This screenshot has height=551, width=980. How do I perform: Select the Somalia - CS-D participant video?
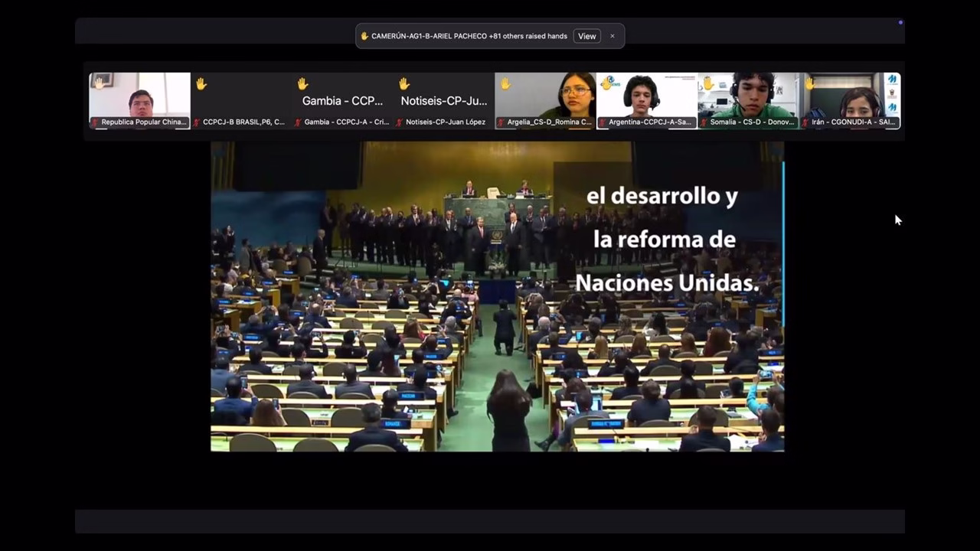coord(748,96)
